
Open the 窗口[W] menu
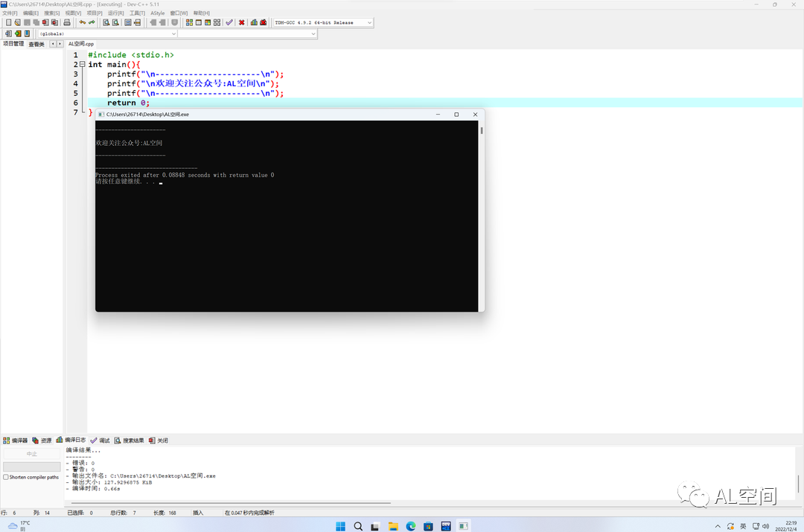[x=179, y=13]
